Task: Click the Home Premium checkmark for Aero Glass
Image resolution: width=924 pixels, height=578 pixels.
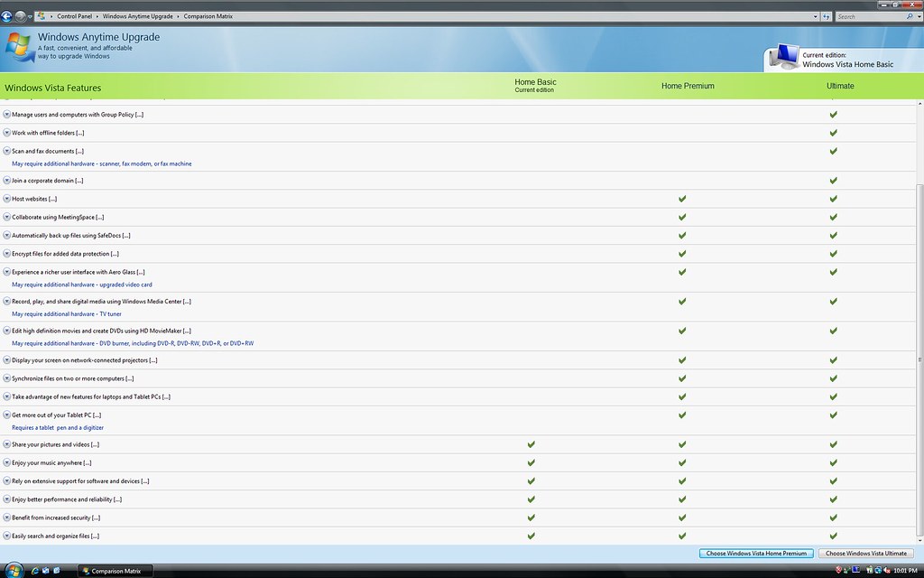Action: pos(681,271)
